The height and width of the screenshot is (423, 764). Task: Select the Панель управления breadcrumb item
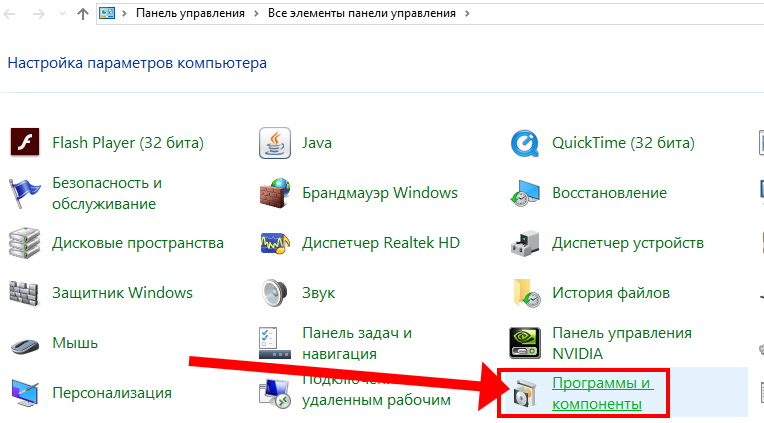click(x=190, y=14)
